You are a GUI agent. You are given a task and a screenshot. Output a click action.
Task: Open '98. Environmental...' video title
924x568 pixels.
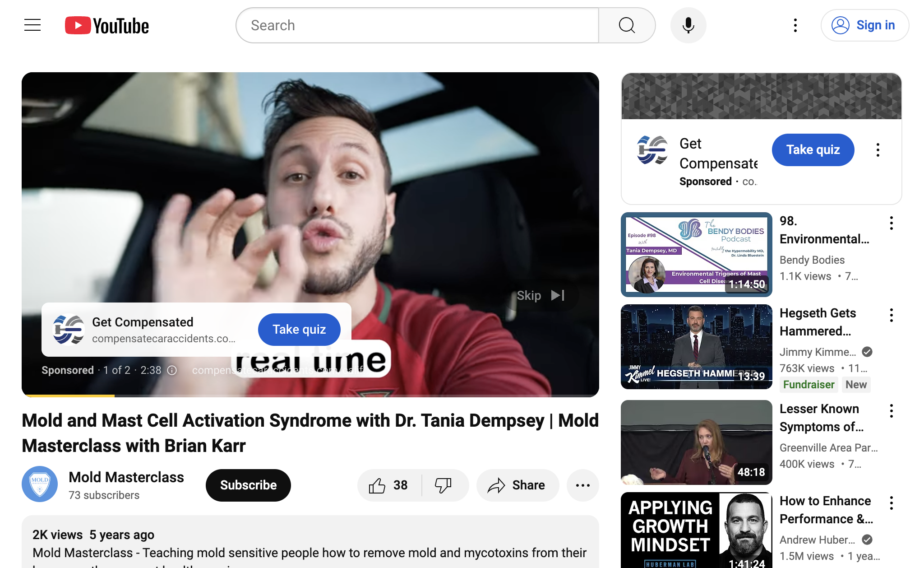coord(824,230)
